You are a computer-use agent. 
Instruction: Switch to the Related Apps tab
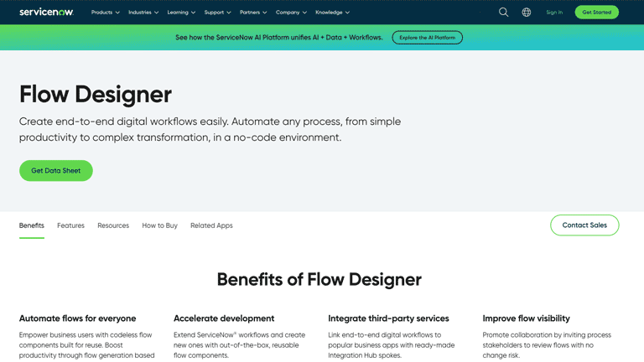point(211,225)
